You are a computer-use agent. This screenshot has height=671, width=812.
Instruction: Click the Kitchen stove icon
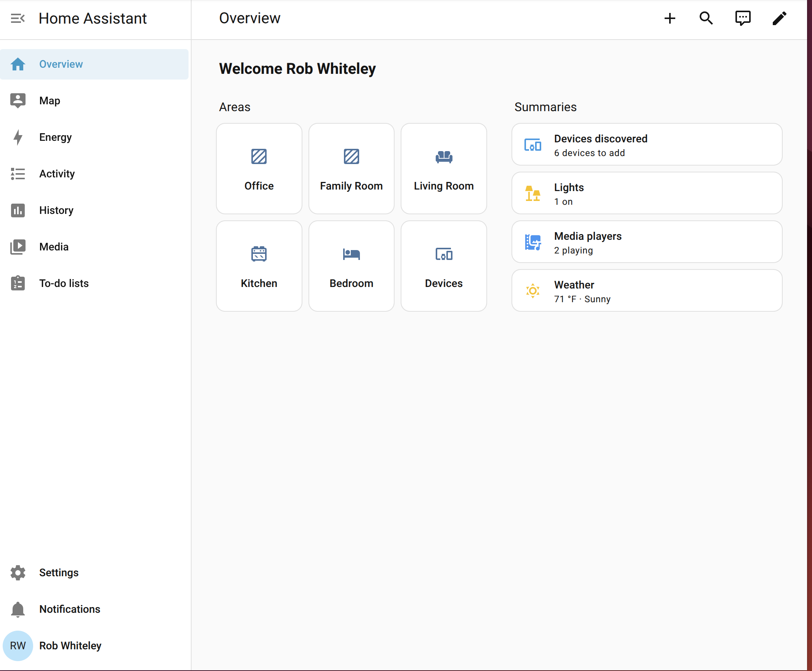(x=259, y=254)
